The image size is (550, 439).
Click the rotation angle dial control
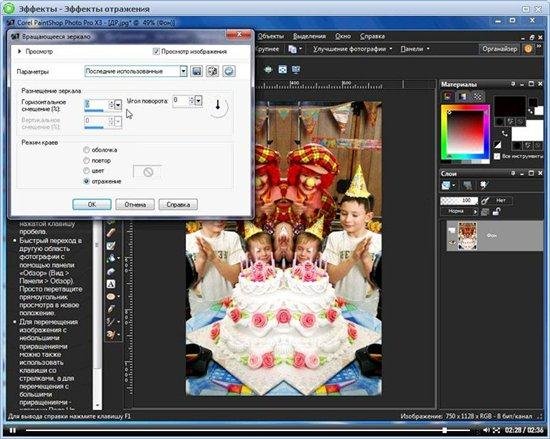(x=218, y=106)
